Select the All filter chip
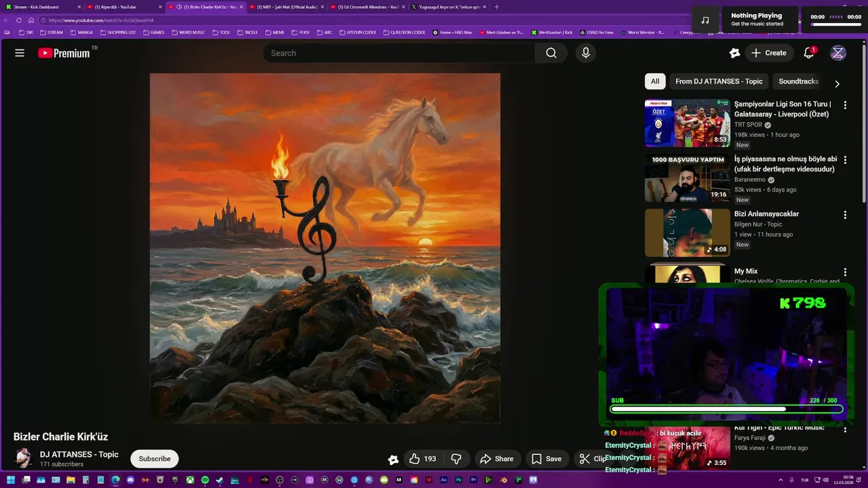 tap(655, 81)
